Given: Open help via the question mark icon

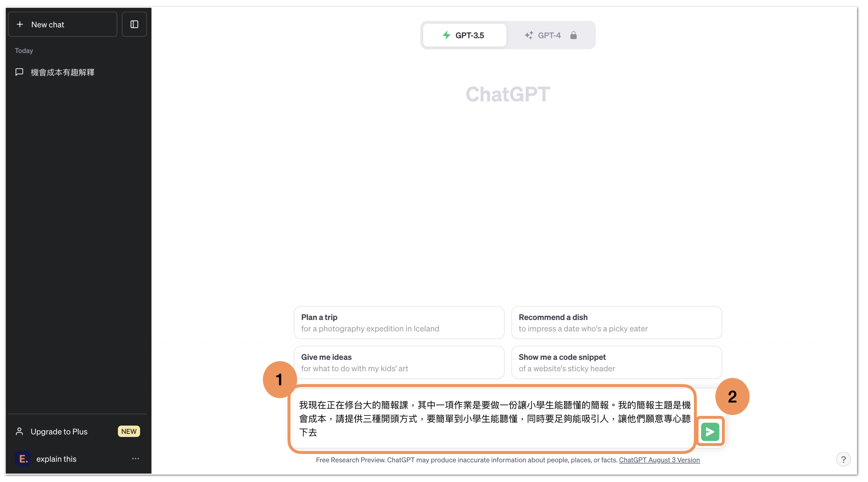Looking at the screenshot, I should coord(844,459).
